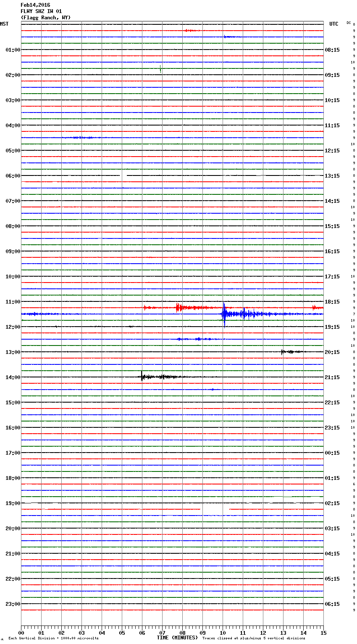Select the 11:00 MST row label
This screenshot has height=644, width=357.
click(x=13, y=302)
